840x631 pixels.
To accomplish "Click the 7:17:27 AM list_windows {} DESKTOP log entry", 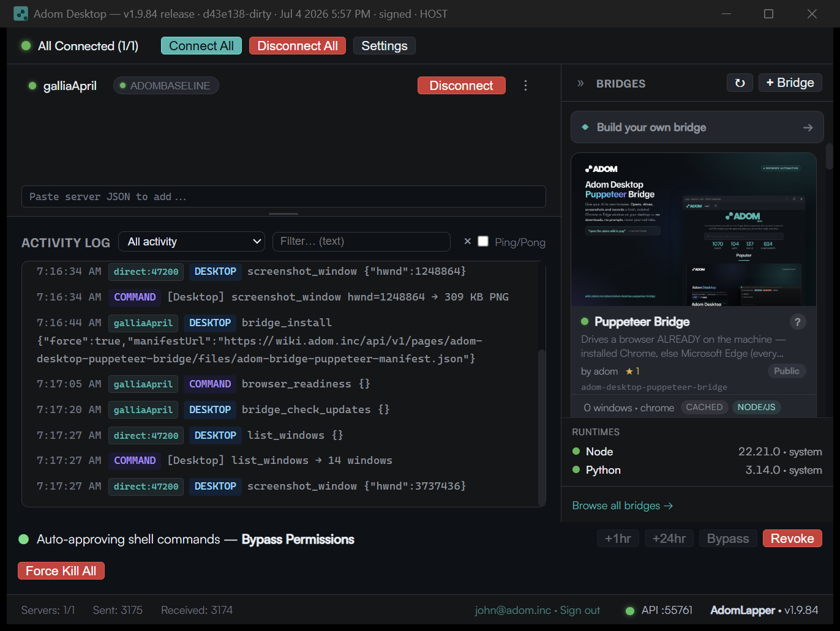I will [279, 435].
